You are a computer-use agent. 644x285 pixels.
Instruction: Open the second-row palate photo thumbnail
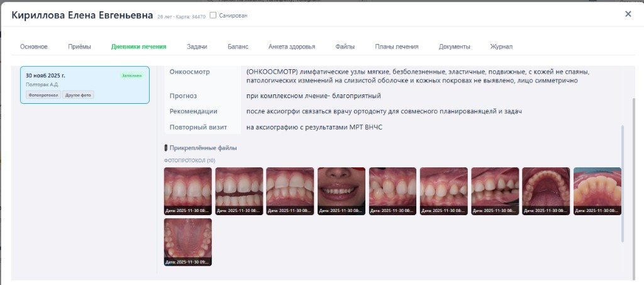tap(187, 242)
